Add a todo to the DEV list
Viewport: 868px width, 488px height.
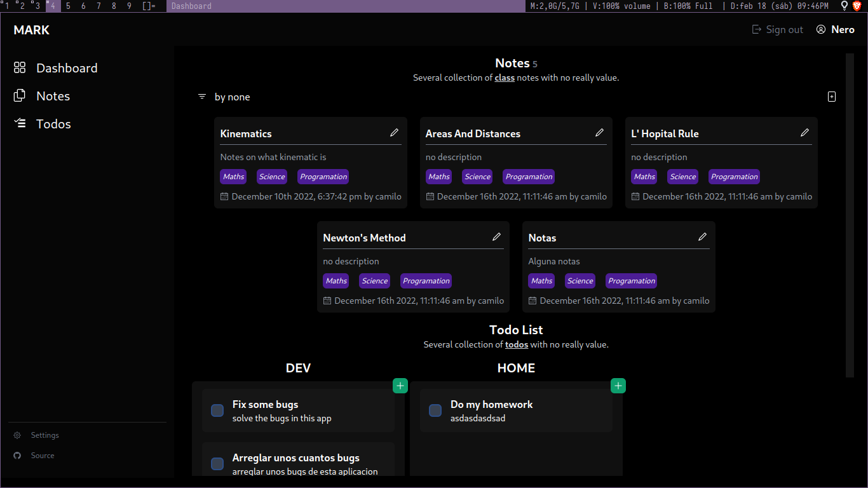pos(400,386)
